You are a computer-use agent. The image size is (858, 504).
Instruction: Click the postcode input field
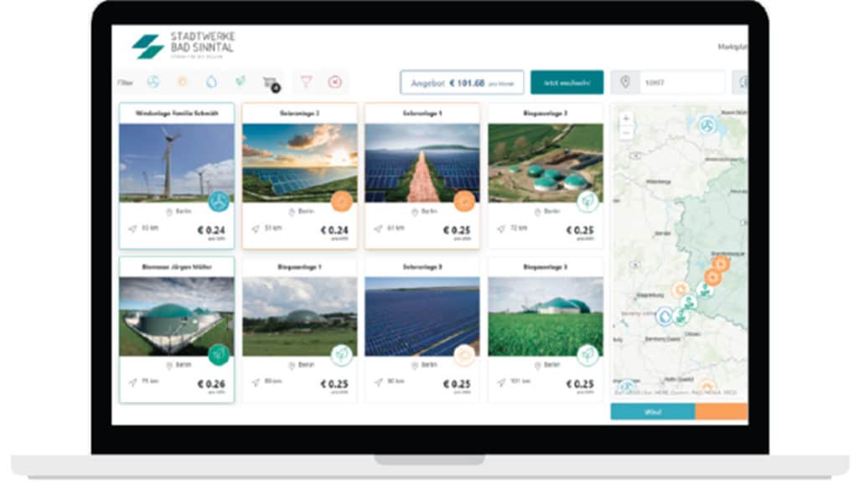pos(680,83)
